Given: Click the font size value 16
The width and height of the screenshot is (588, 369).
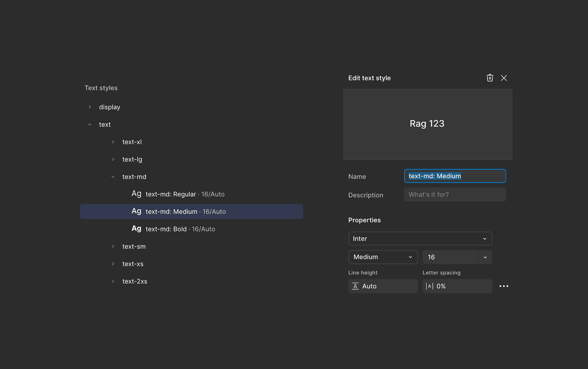Looking at the screenshot, I should [x=450, y=257].
